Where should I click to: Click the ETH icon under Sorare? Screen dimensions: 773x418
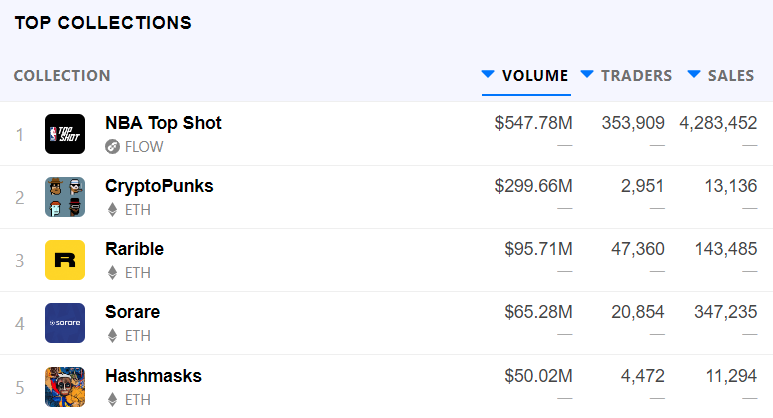pyautogui.click(x=113, y=336)
